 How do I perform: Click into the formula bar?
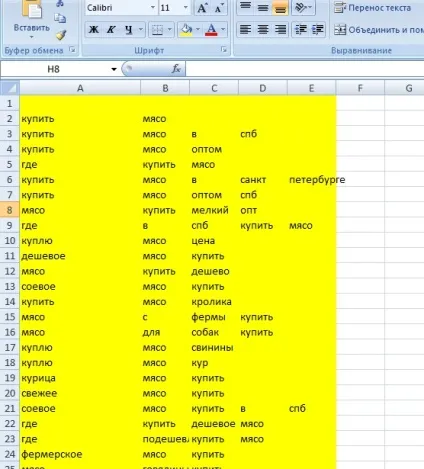tap(305, 69)
